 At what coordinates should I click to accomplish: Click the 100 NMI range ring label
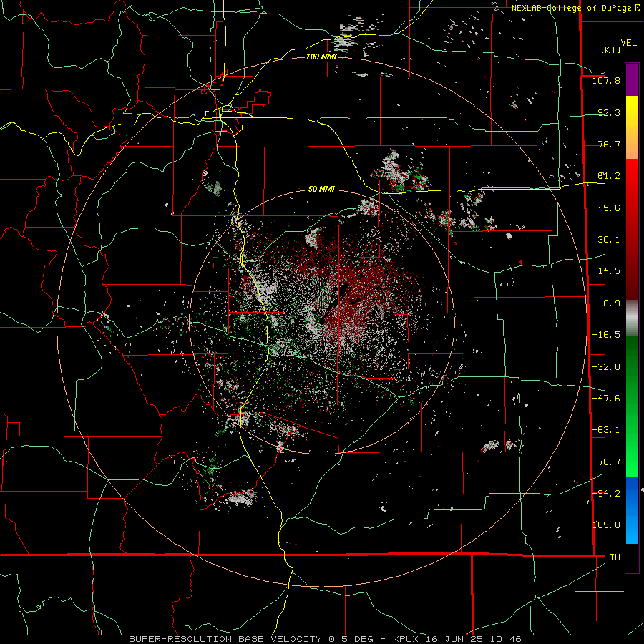(x=321, y=57)
